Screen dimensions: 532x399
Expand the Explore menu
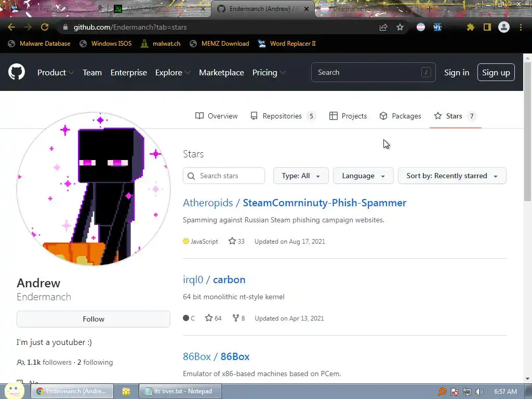pos(172,73)
